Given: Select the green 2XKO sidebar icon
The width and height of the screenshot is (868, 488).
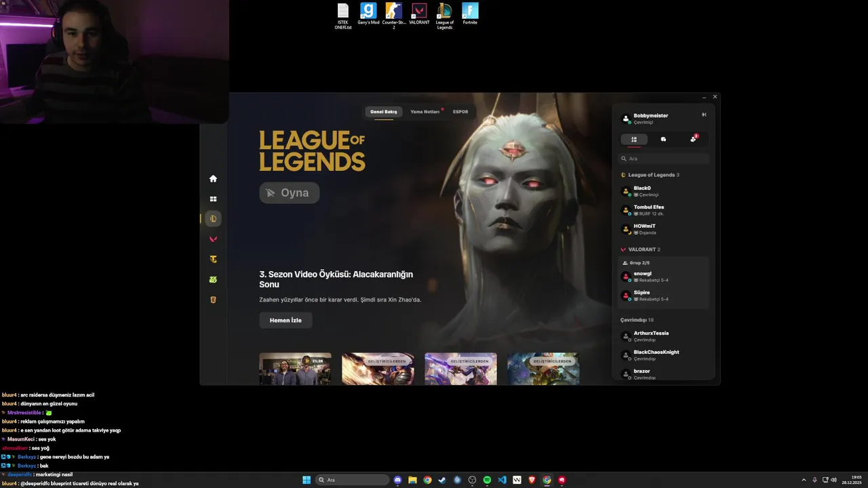Looking at the screenshot, I should click(x=213, y=280).
